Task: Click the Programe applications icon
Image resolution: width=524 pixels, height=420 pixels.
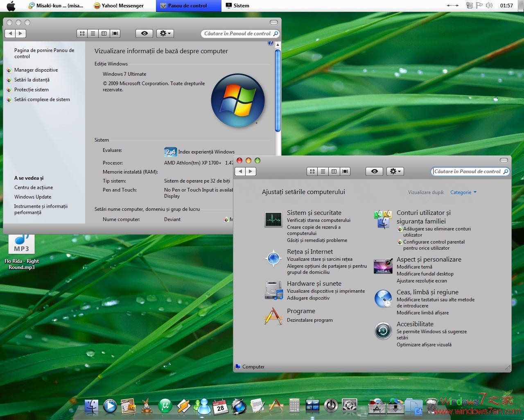Action: (x=273, y=316)
